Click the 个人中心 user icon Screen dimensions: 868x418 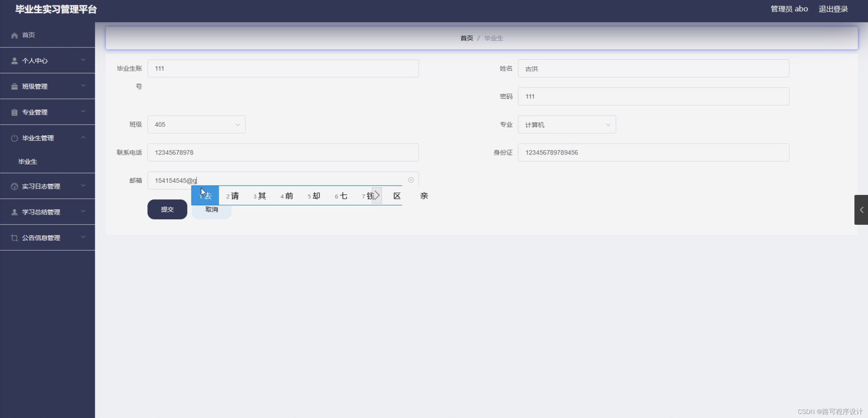(14, 61)
